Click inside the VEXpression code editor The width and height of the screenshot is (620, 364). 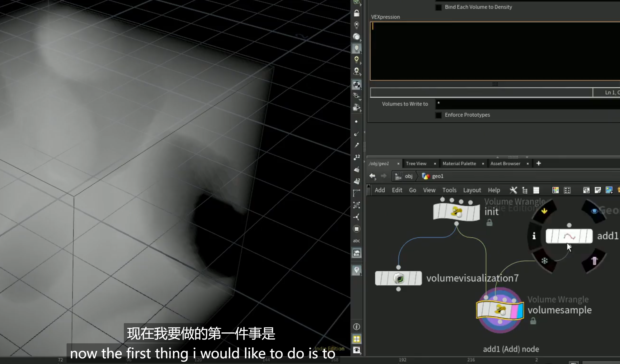[x=495, y=51]
